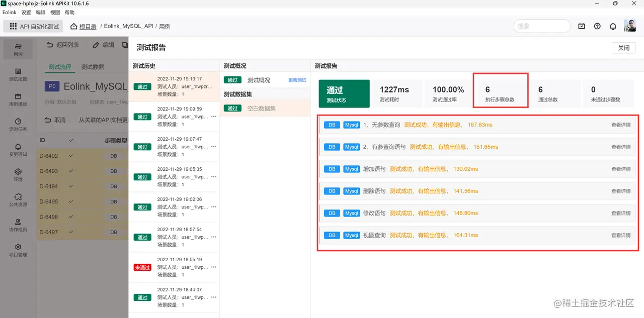
Task: Open the 帮助 menu
Action: tap(70, 13)
